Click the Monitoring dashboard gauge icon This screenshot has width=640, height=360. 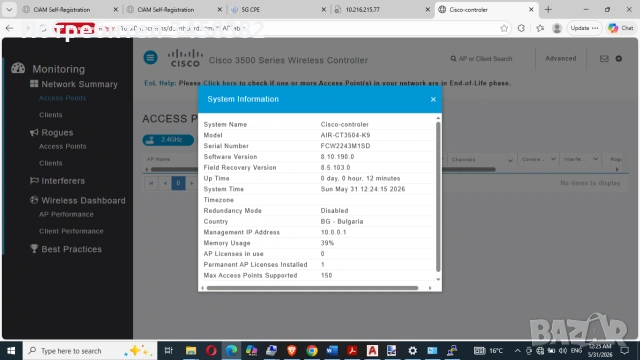pos(18,68)
